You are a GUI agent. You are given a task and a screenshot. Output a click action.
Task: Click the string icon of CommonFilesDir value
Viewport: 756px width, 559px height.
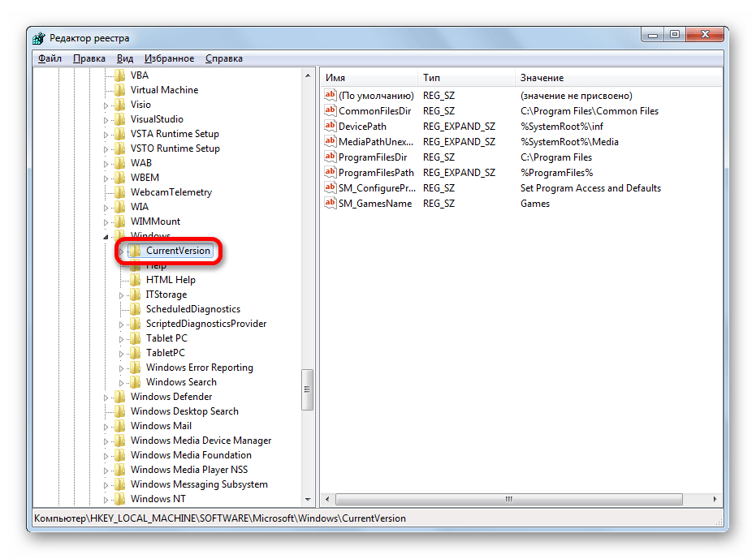[330, 111]
